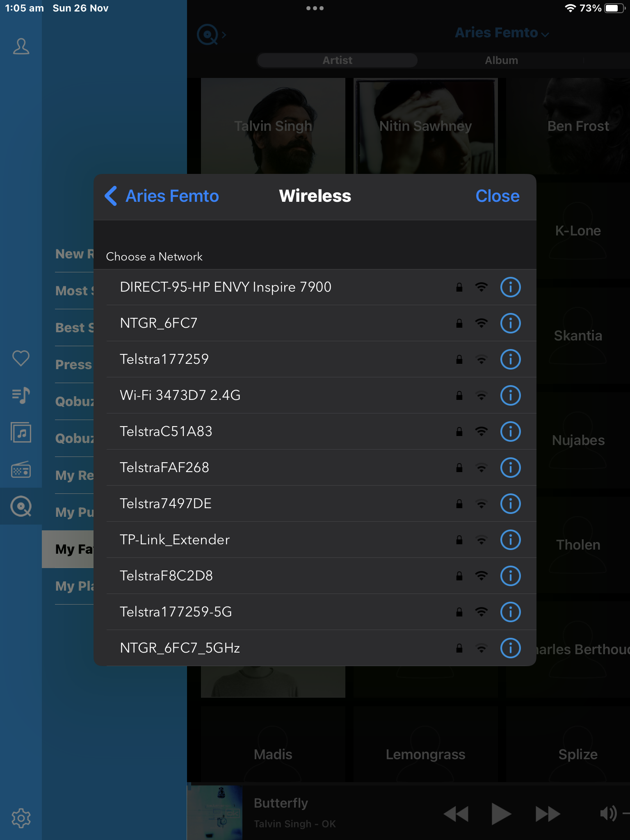Open info for Telstra177259-5G network
The image size is (630, 840).
click(x=511, y=612)
